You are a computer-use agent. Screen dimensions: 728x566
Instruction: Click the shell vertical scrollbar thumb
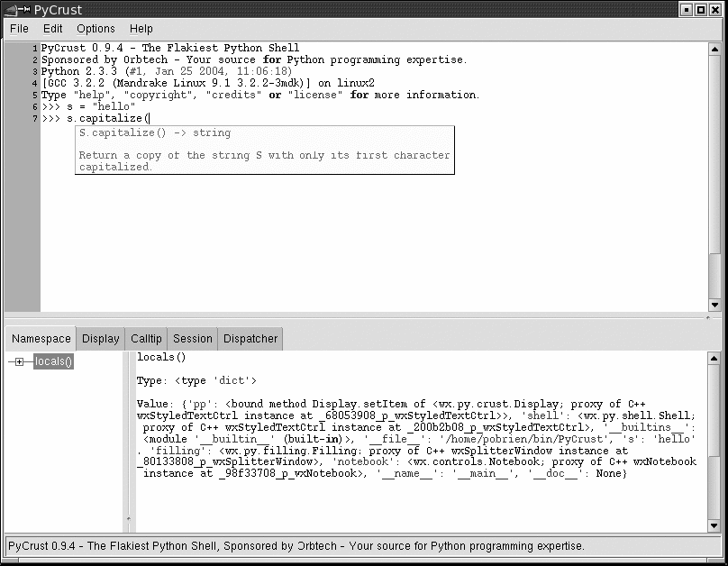click(x=714, y=154)
